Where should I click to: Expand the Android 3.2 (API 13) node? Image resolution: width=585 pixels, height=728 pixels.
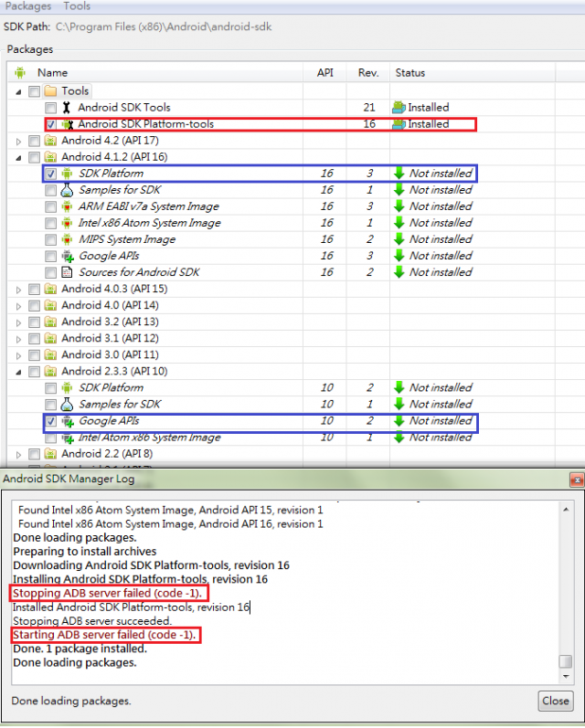(18, 322)
